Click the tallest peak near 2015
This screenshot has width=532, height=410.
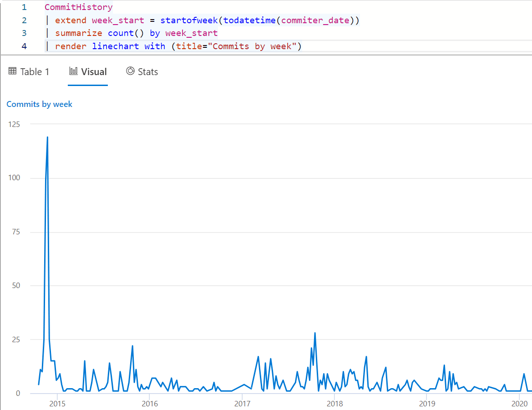[47, 137]
